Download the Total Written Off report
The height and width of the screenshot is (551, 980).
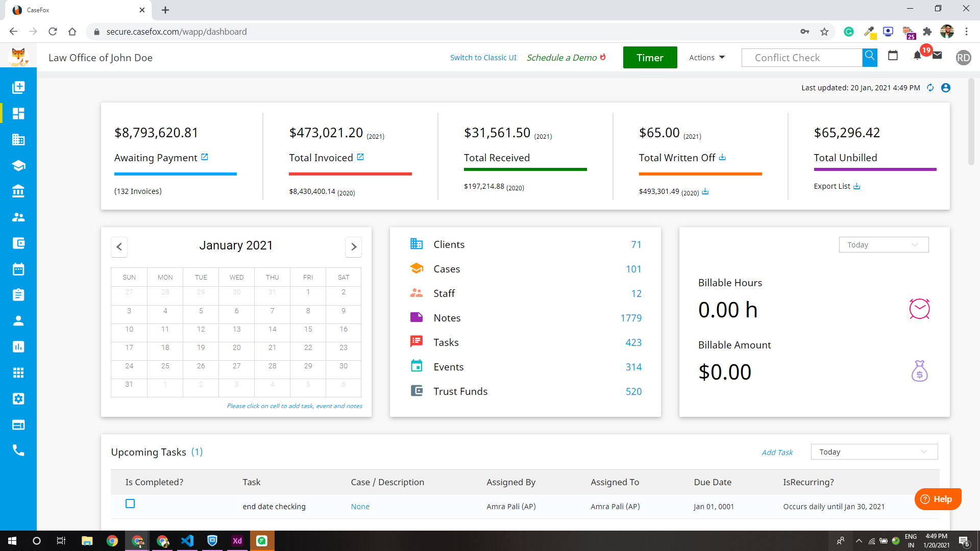click(x=723, y=158)
